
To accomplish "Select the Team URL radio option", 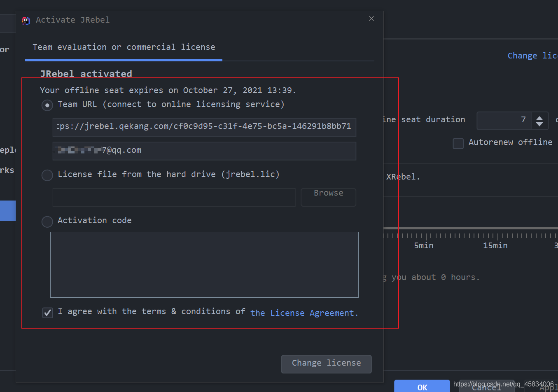I will [47, 105].
